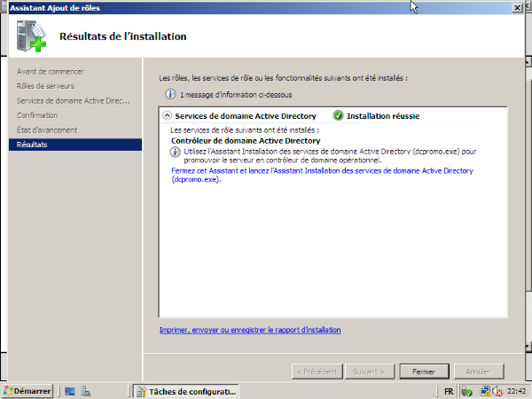Click the Annuler button
This screenshot has width=532, height=399.
pyautogui.click(x=479, y=372)
